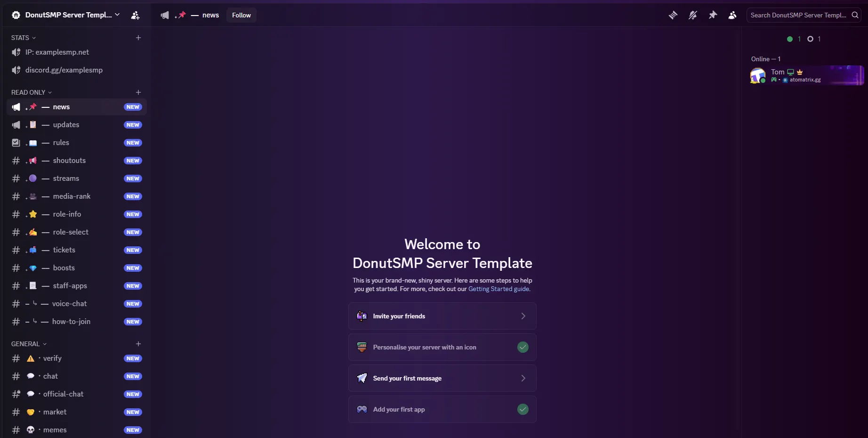Open notification settings bell icon in header
The height and width of the screenshot is (438, 868).
693,15
